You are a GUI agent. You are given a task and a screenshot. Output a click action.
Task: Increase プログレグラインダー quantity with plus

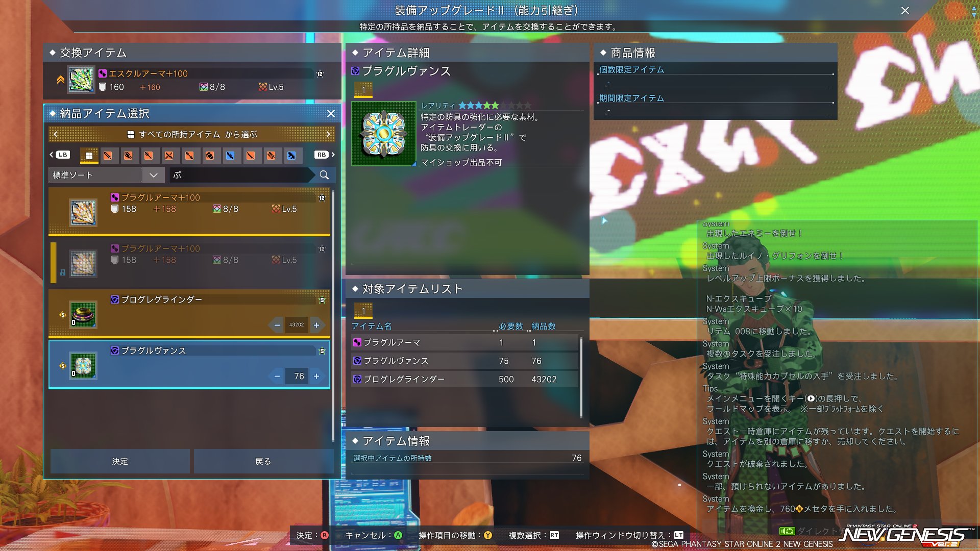point(316,325)
